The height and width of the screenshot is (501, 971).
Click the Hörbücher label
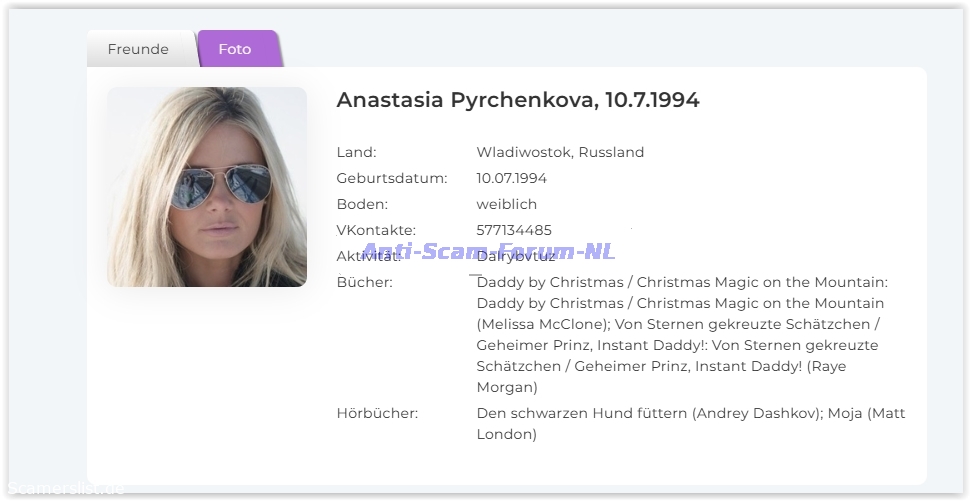pos(377,413)
